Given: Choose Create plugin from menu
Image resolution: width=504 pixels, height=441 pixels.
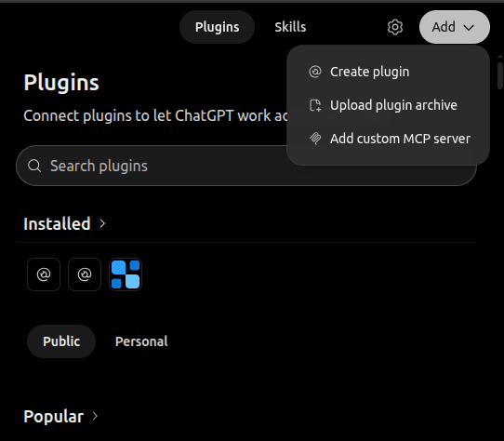Looking at the screenshot, I should tap(389, 72).
